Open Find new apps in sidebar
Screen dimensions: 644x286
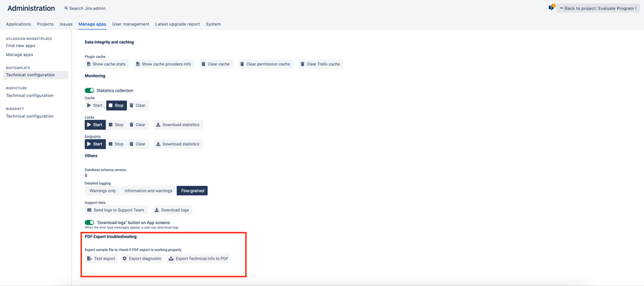point(21,46)
